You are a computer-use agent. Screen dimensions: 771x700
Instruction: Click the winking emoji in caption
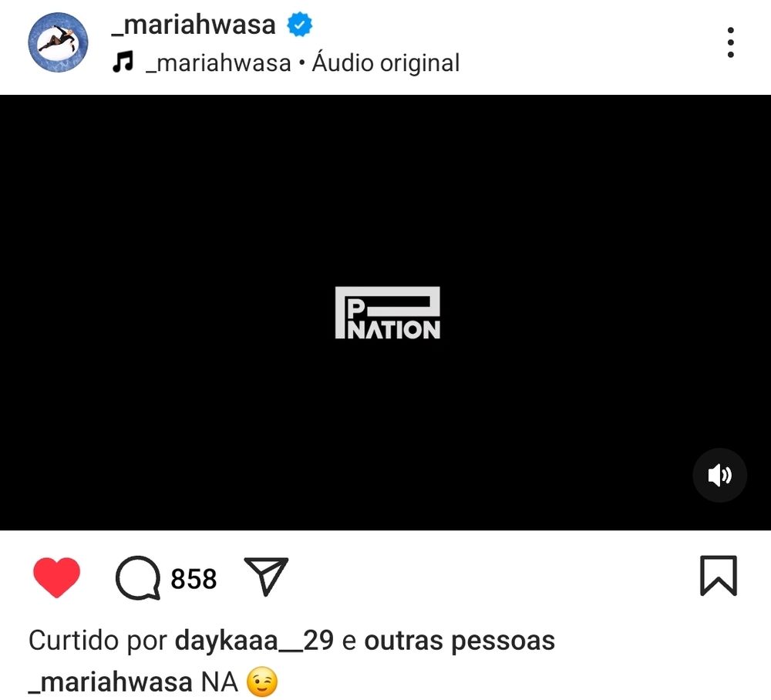tap(262, 682)
